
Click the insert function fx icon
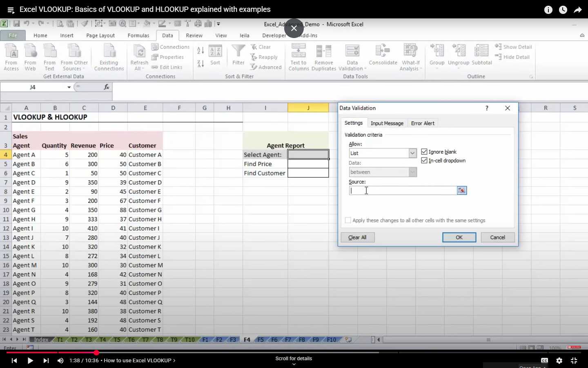tap(107, 87)
